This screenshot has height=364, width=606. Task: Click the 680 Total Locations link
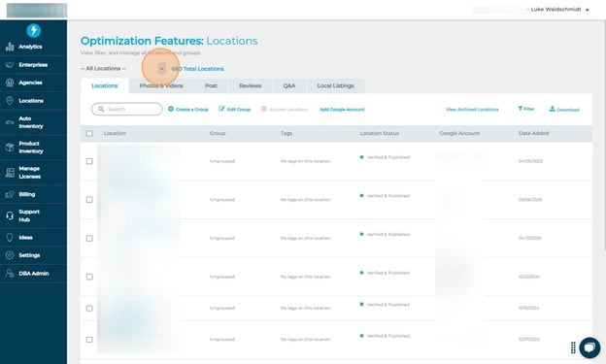198,69
